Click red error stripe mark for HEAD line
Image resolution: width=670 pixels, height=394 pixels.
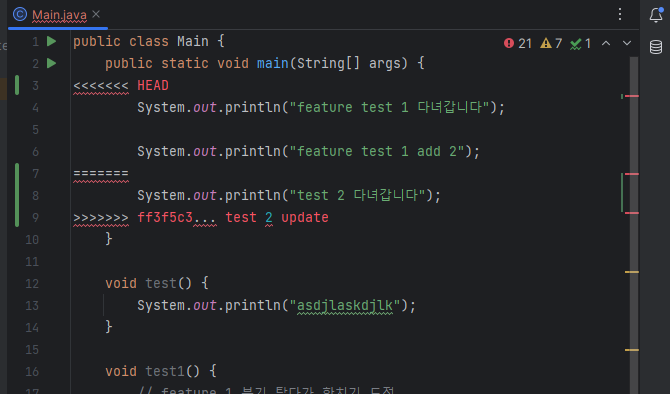[632, 96]
